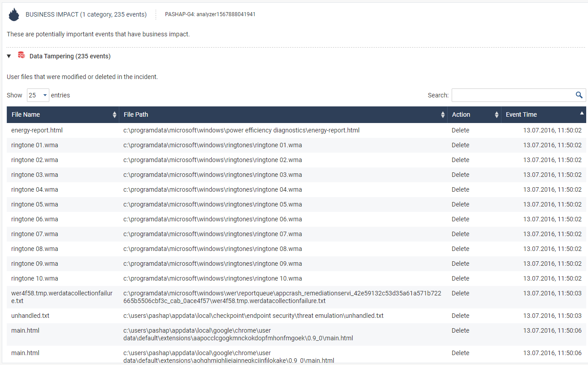This screenshot has width=588, height=365.
Task: Sort table by Event Time column
Action: 543,114
